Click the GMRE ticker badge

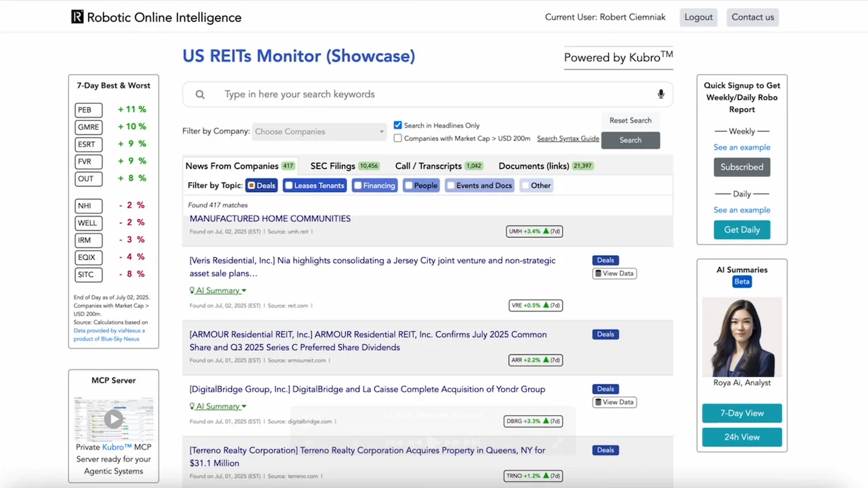[x=89, y=127]
